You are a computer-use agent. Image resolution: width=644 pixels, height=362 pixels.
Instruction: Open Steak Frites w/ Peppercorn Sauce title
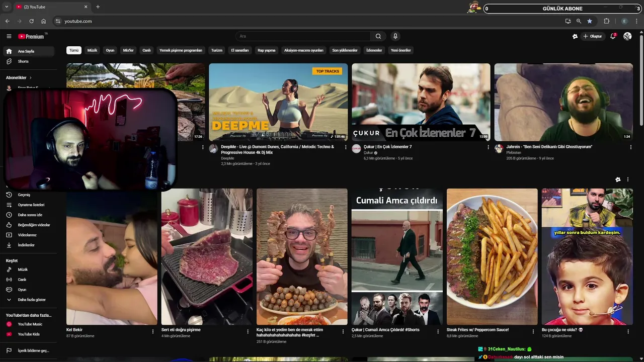[477, 330]
